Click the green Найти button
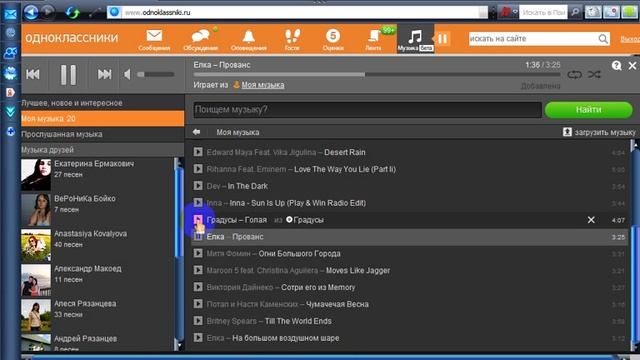Screen dimensions: 640x360 [589, 109]
